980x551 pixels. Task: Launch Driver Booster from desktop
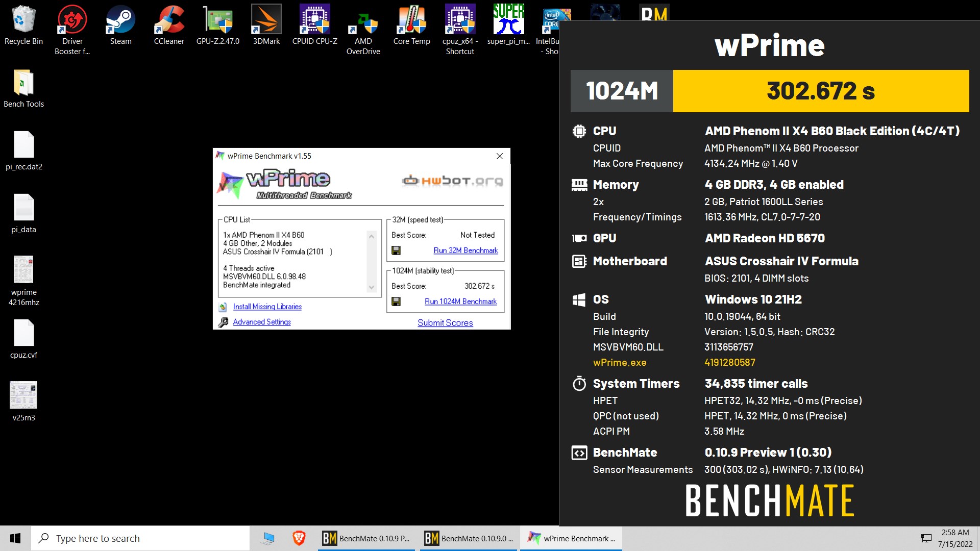click(x=72, y=30)
